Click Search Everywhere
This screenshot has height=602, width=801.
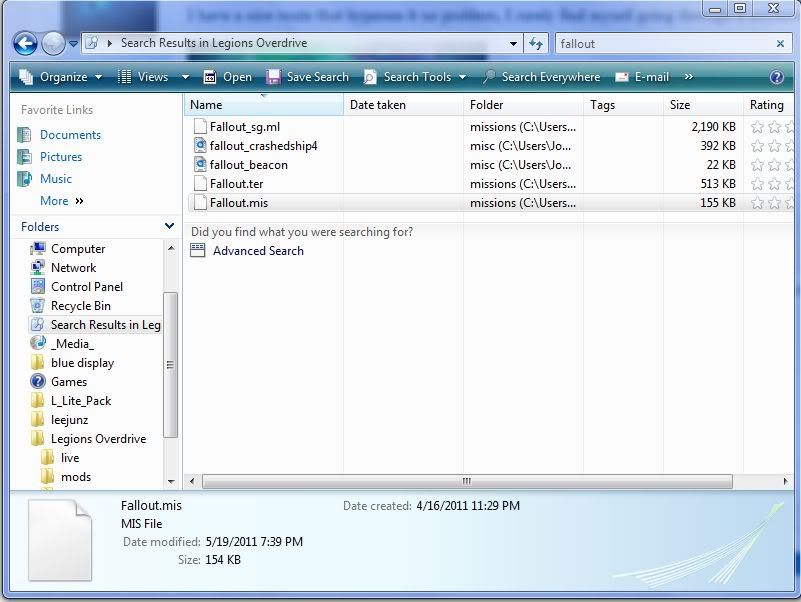click(542, 77)
